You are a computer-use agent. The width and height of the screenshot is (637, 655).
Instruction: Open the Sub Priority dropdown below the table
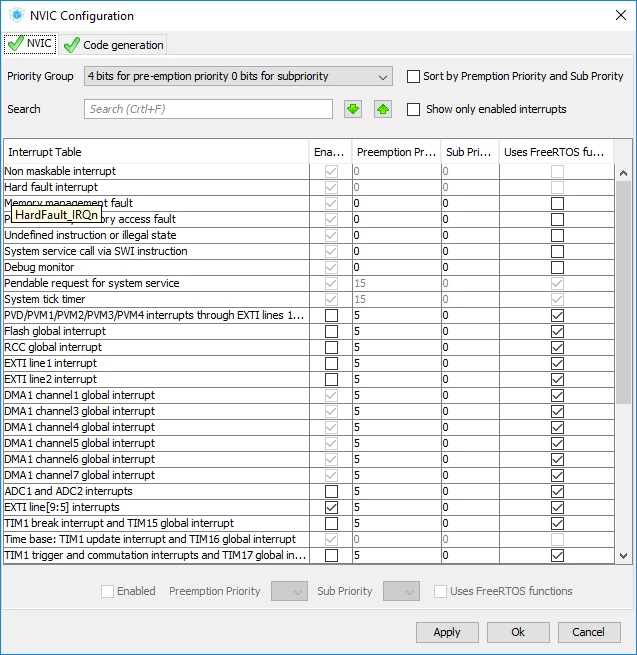401,591
